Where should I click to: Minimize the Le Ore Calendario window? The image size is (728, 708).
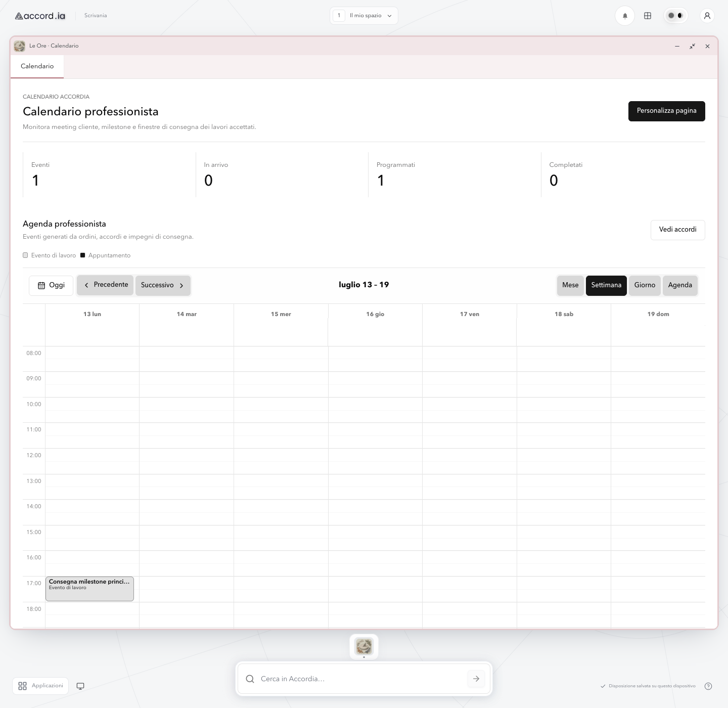[677, 46]
